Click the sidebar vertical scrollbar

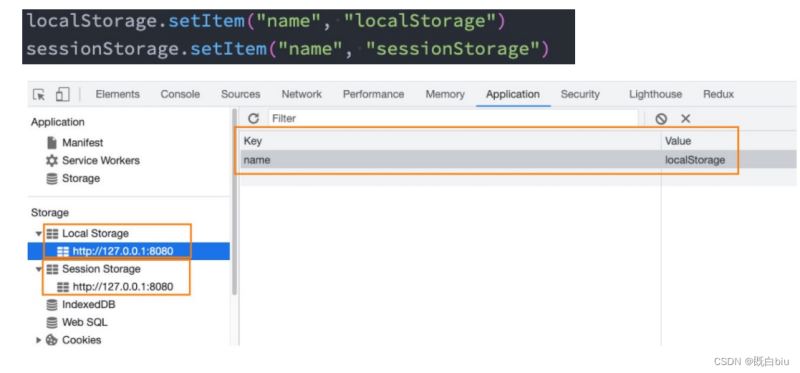tap(234, 202)
